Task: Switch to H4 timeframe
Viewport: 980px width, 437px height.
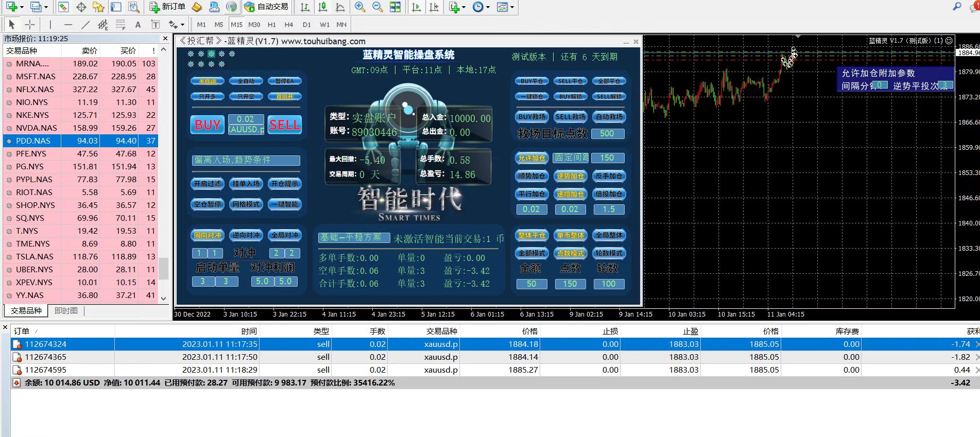Action: [289, 24]
